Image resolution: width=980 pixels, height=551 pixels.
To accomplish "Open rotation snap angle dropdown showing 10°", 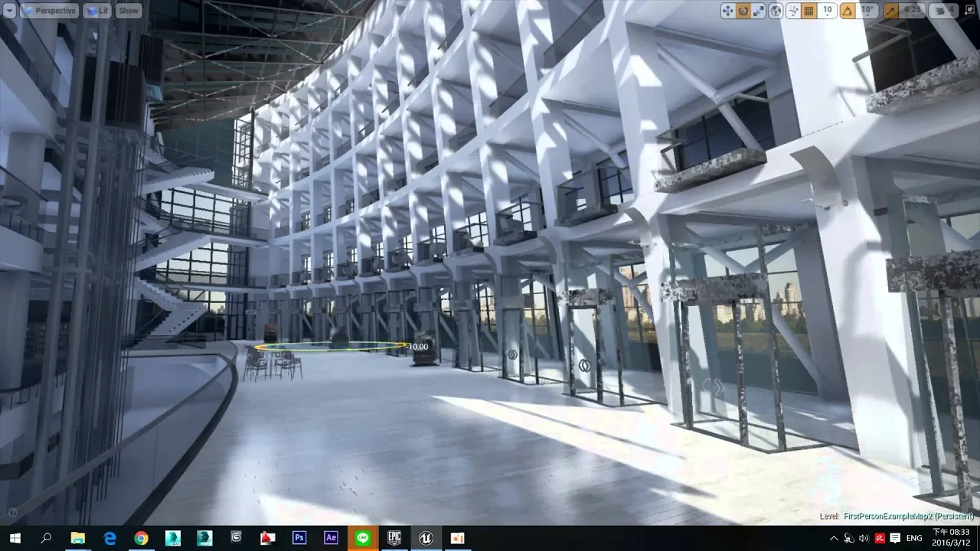I will click(867, 11).
